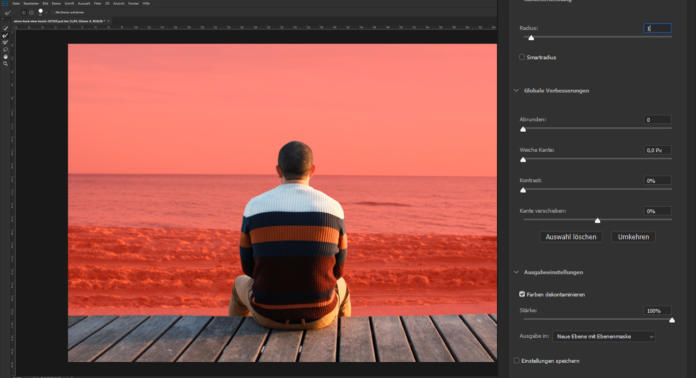
Task: Select the Quick Selection tool
Action: (x=5, y=28)
